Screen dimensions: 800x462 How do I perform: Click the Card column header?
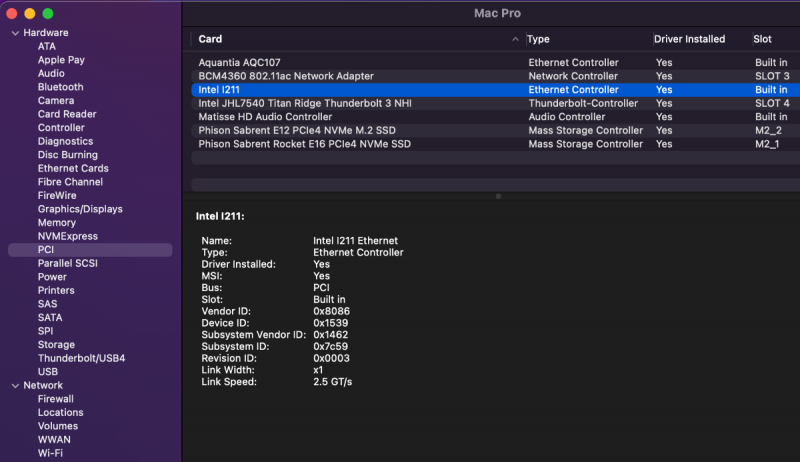pyautogui.click(x=210, y=39)
